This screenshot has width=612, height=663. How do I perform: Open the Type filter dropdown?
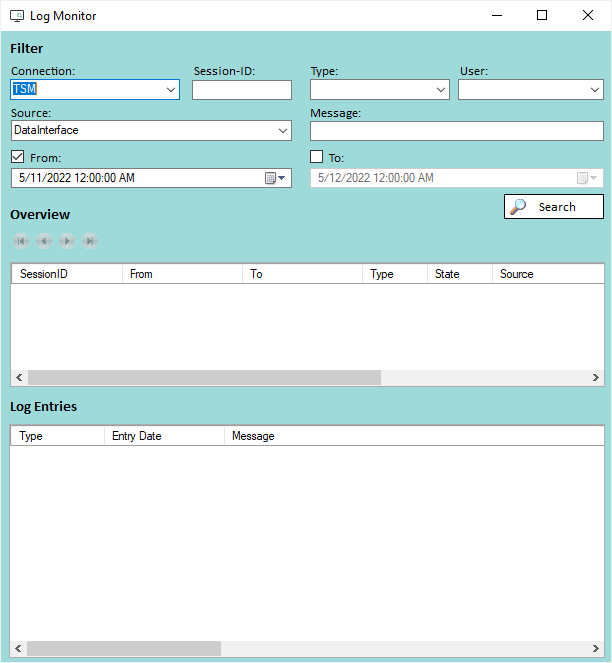tap(441, 90)
